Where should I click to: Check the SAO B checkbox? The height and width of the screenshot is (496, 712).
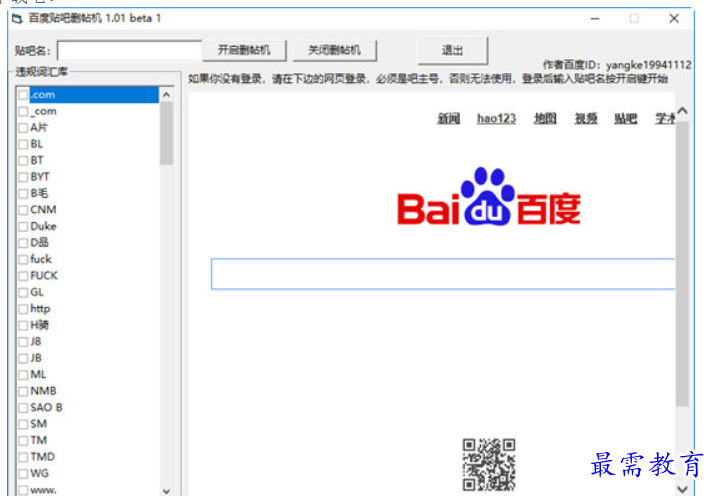pos(23,408)
